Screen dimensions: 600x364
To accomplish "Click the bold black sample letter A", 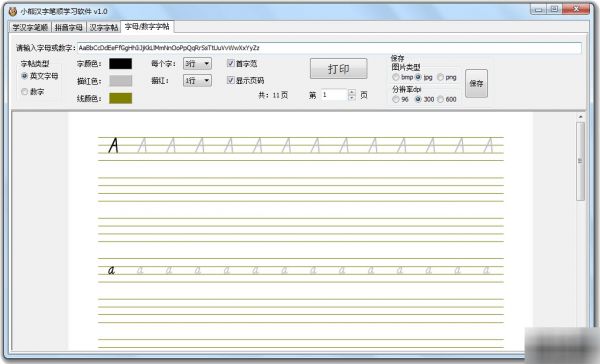I will (113, 145).
